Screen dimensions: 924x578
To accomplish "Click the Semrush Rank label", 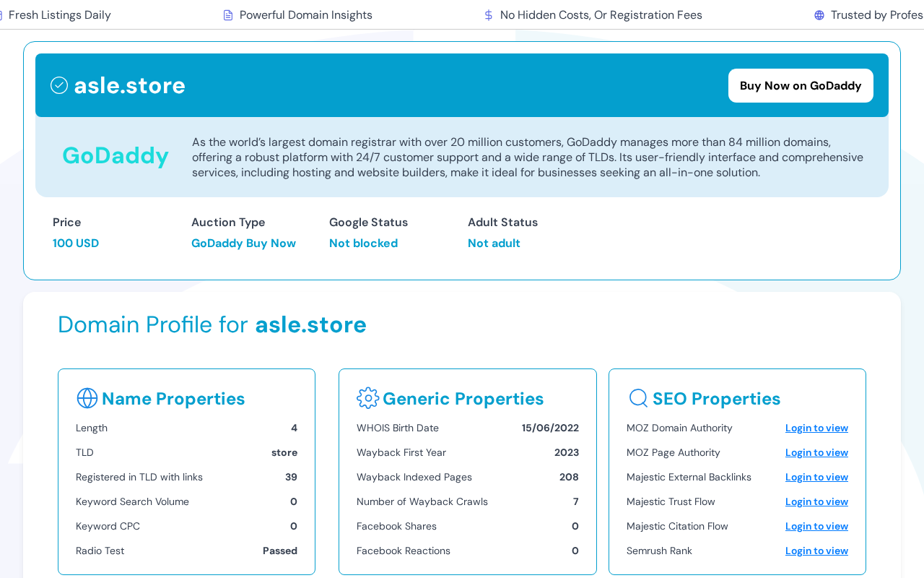I will pyautogui.click(x=659, y=551).
